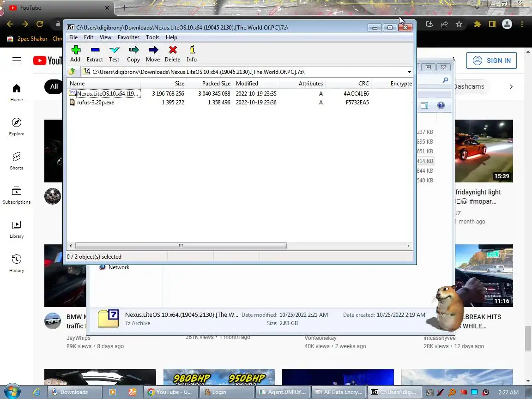Open YouTube Explore in sidebar

coord(17,127)
